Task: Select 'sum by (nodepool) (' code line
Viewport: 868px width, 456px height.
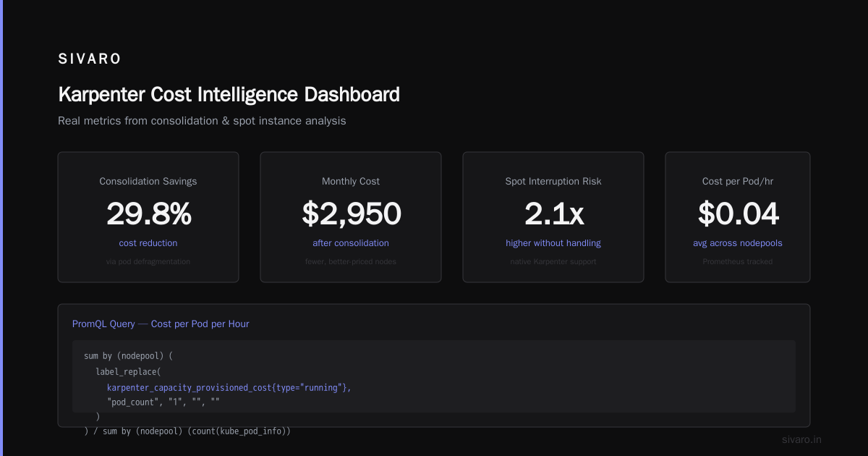Action: [129, 356]
